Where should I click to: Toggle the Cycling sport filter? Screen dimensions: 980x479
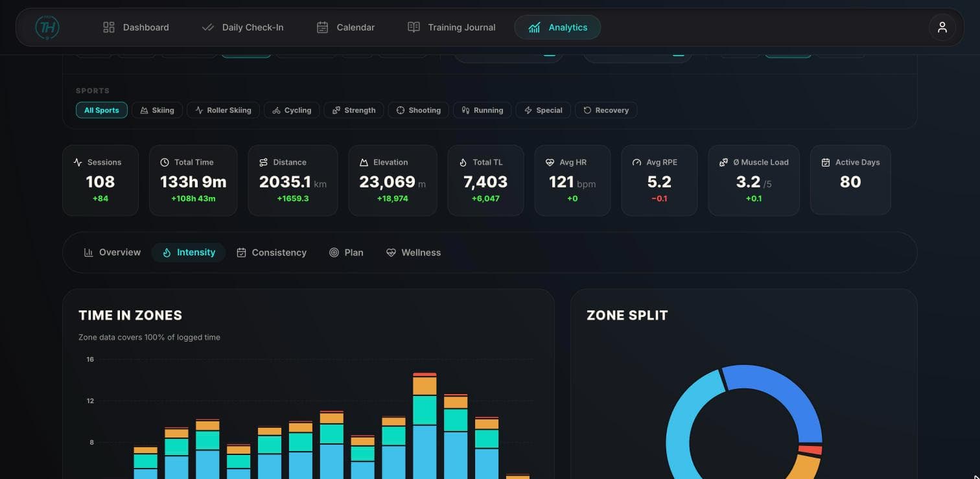pos(292,110)
